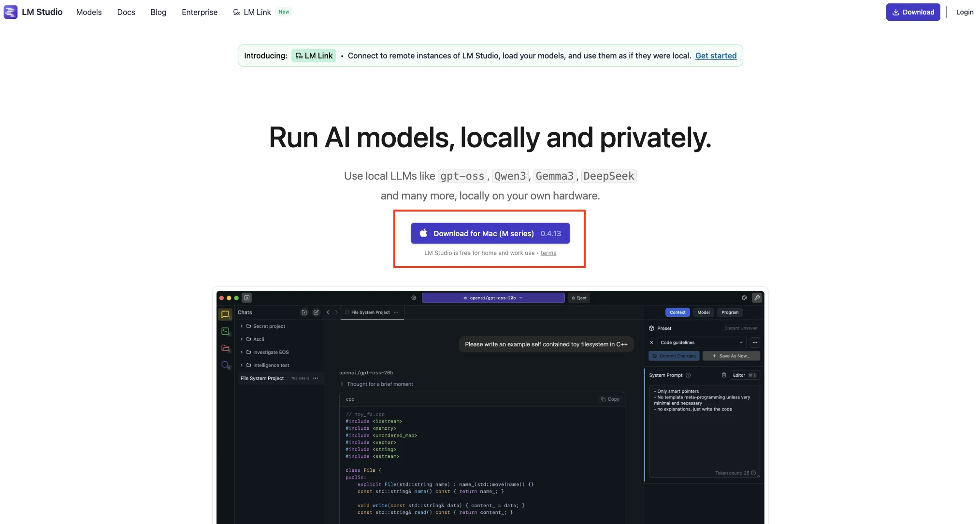Click the Download button in the header
This screenshot has width=980, height=524.
pos(913,12)
